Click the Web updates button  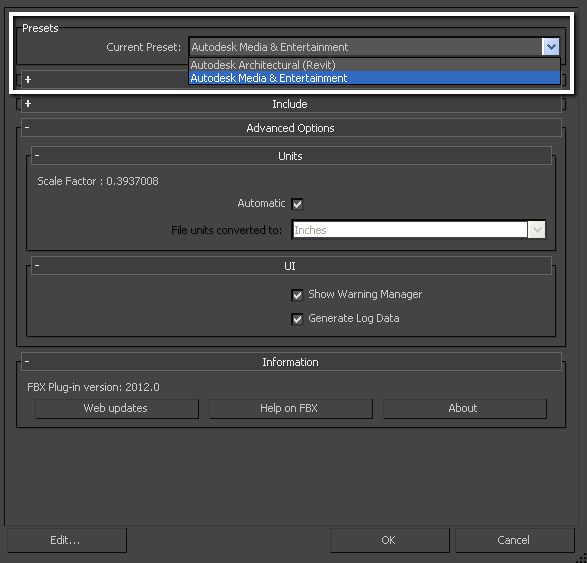point(117,408)
